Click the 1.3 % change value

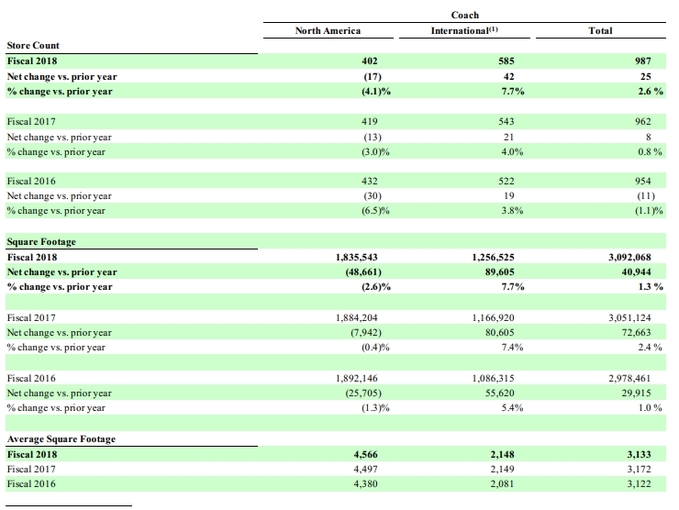(650, 287)
